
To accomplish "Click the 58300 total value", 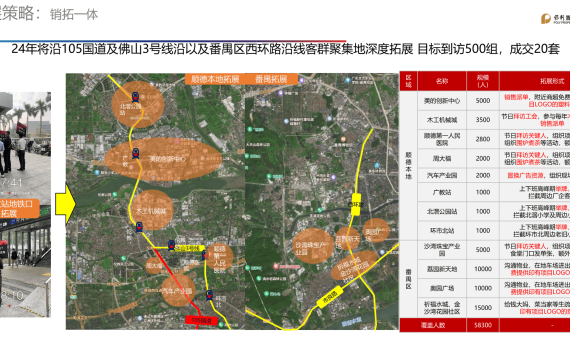I will (x=483, y=325).
